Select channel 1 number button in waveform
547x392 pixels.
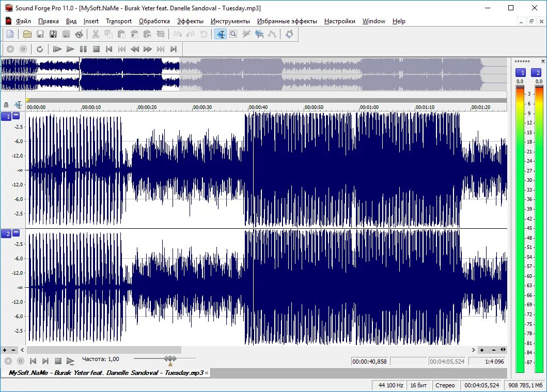[x=7, y=117]
